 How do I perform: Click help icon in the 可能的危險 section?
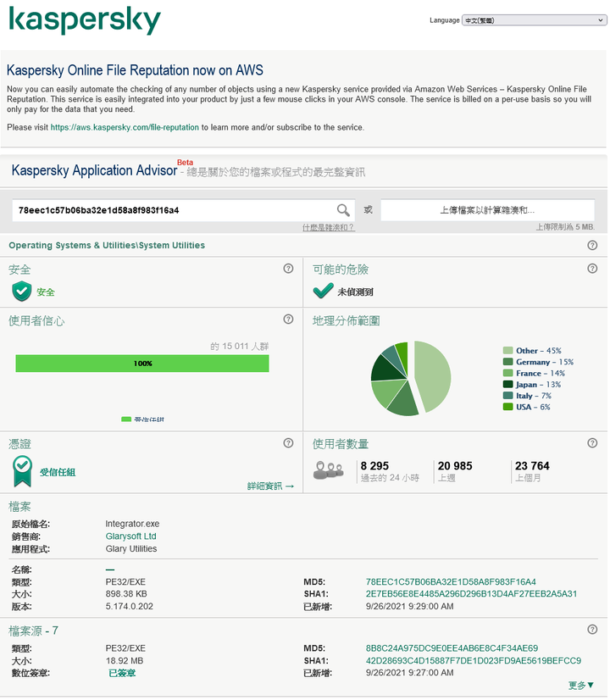592,269
